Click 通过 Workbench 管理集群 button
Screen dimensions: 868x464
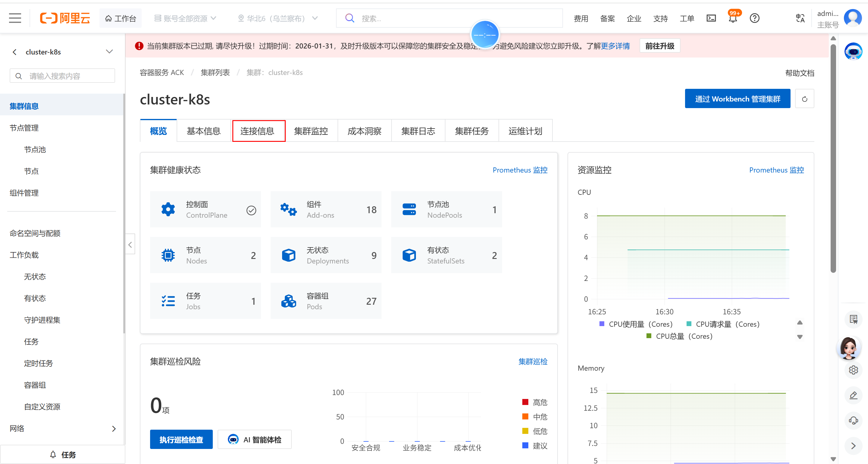pyautogui.click(x=737, y=99)
